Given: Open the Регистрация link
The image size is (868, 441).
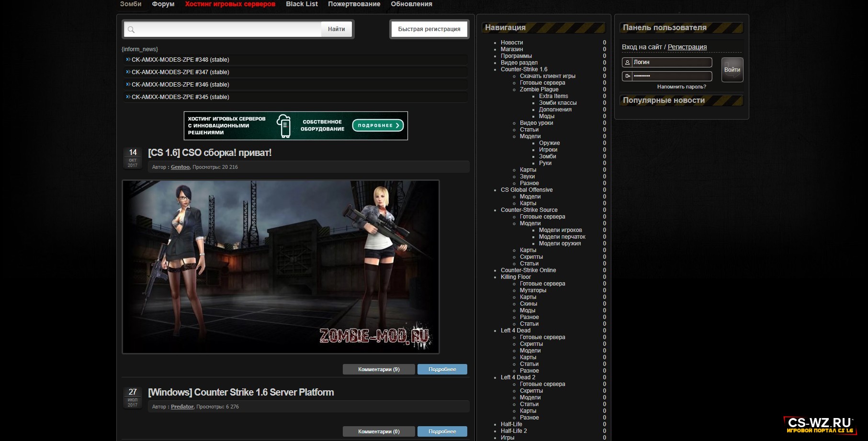Looking at the screenshot, I should 687,47.
